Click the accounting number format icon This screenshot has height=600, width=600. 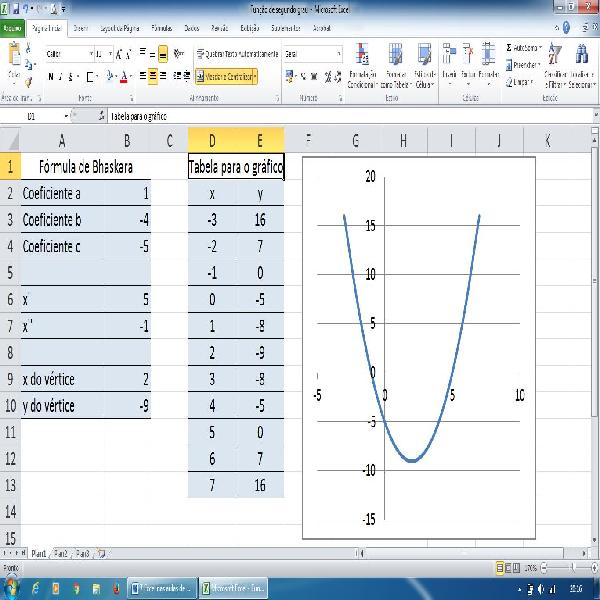[x=290, y=76]
